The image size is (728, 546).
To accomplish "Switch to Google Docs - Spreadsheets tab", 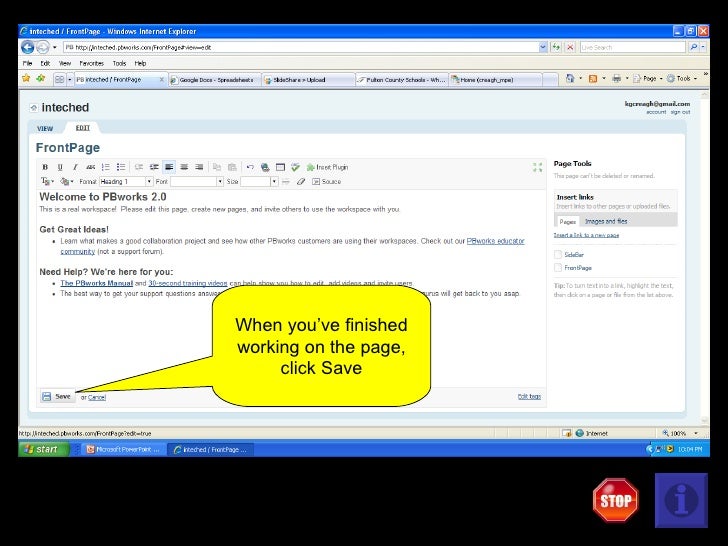I will (x=215, y=80).
